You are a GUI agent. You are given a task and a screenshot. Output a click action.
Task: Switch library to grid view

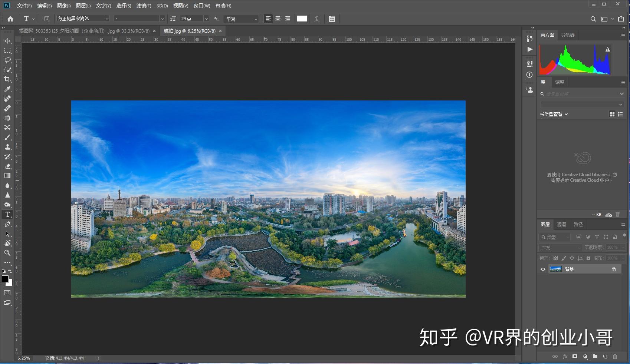(612, 114)
